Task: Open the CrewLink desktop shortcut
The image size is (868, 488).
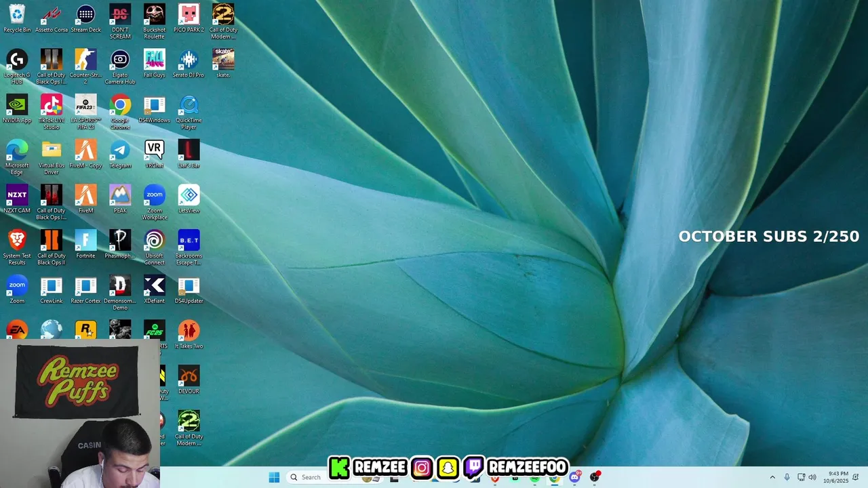Action: pyautogui.click(x=52, y=289)
